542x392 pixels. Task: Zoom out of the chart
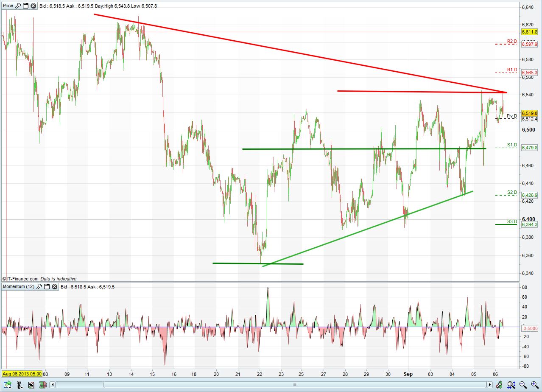tap(523, 385)
